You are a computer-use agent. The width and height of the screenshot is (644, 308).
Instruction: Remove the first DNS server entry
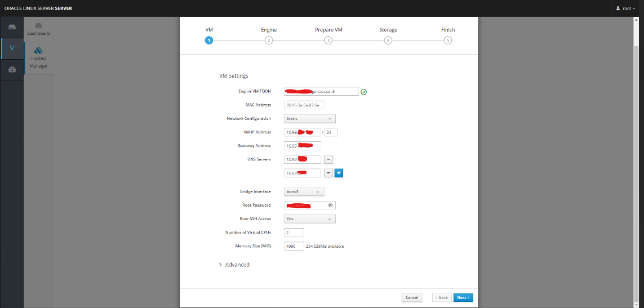click(328, 159)
